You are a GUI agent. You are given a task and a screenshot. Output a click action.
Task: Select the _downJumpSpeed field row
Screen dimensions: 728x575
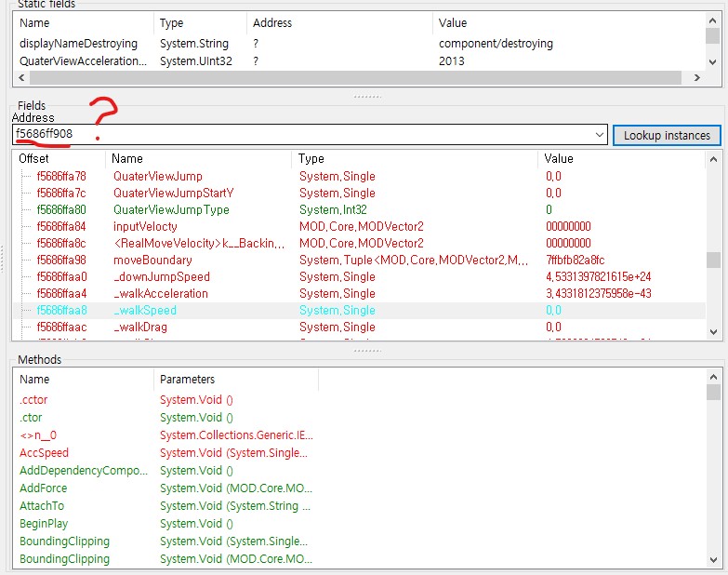(161, 276)
